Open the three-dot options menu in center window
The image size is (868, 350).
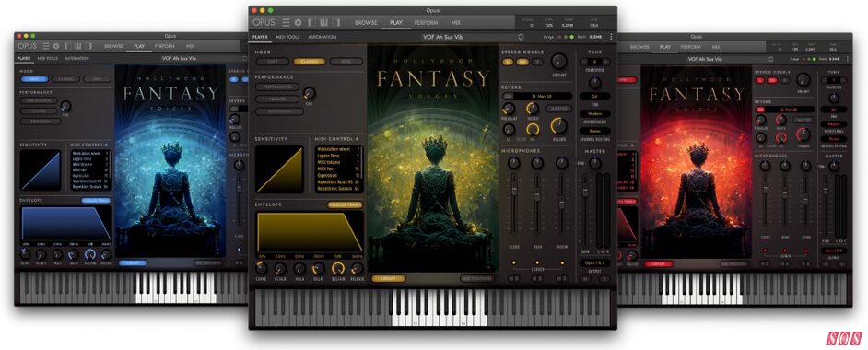[x=611, y=37]
